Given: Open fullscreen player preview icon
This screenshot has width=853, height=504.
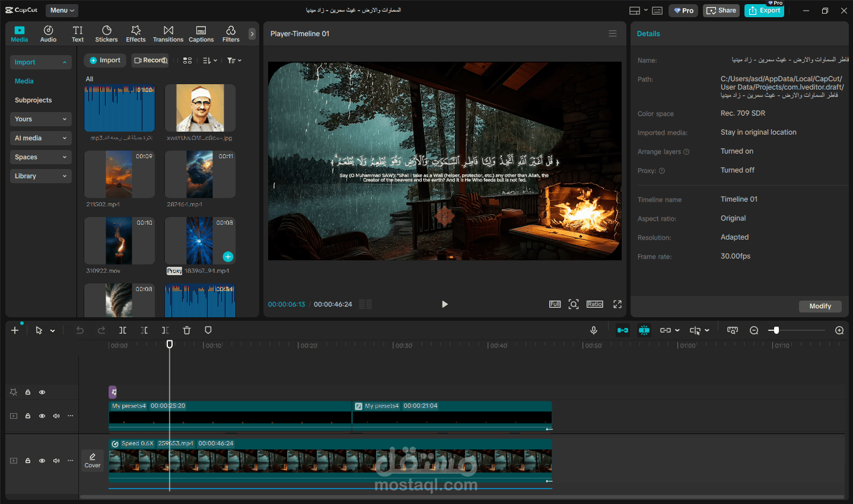Looking at the screenshot, I should pos(618,304).
